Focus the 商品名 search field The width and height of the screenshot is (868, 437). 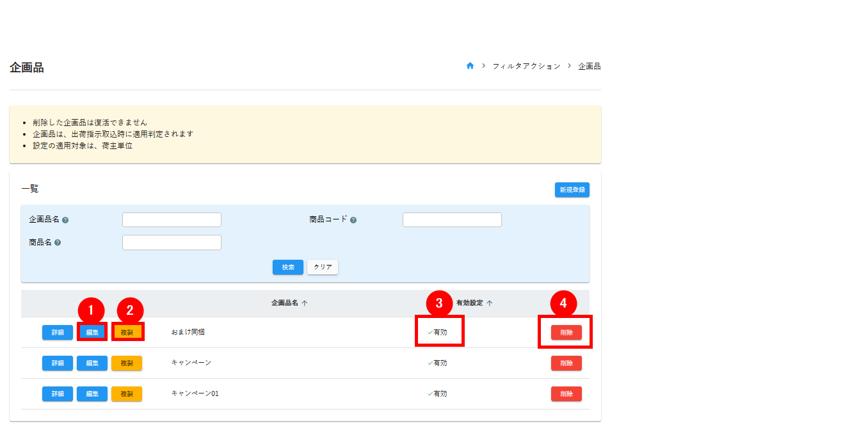[x=172, y=242]
